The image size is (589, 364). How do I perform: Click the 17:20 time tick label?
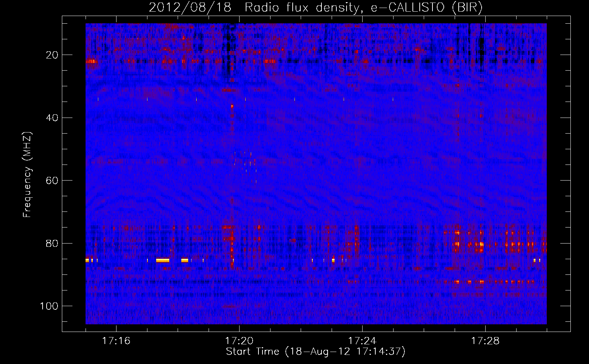click(x=239, y=341)
